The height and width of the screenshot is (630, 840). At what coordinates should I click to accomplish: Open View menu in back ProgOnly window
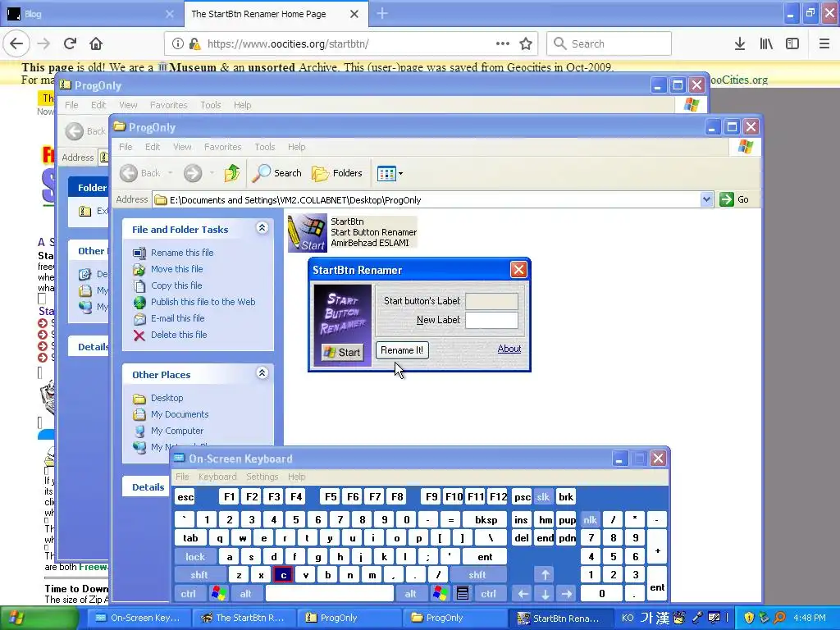[128, 105]
